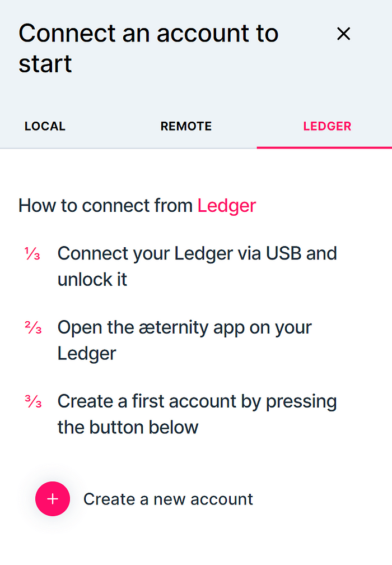Open the REMOTE tab

pos(186,126)
